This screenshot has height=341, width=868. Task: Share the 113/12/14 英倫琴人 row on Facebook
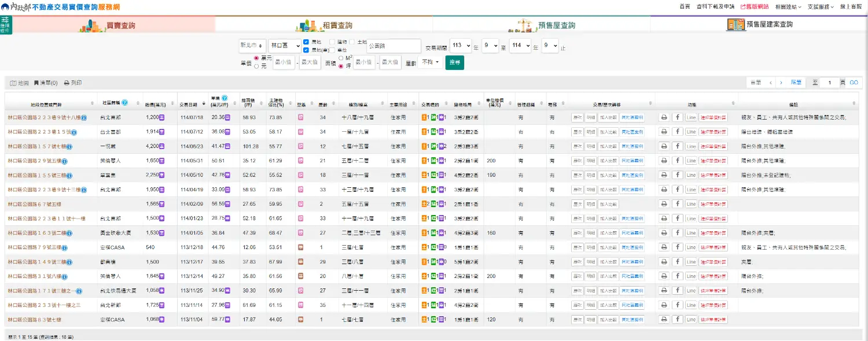pyautogui.click(x=677, y=276)
